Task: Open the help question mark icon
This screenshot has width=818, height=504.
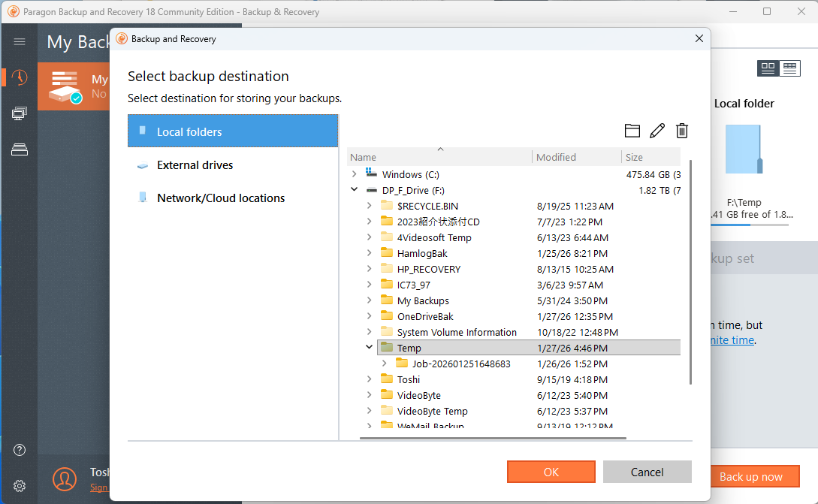Action: 20,450
